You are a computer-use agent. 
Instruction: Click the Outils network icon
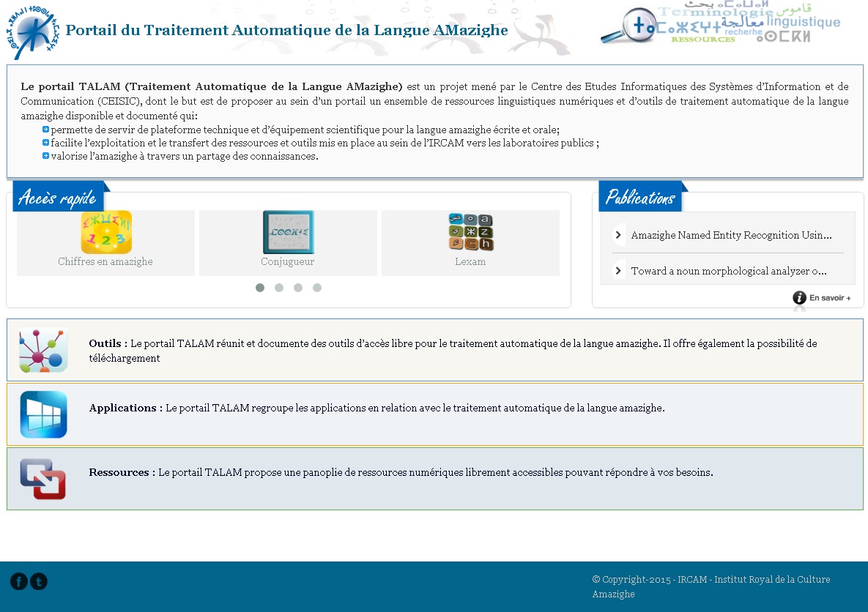click(x=43, y=350)
